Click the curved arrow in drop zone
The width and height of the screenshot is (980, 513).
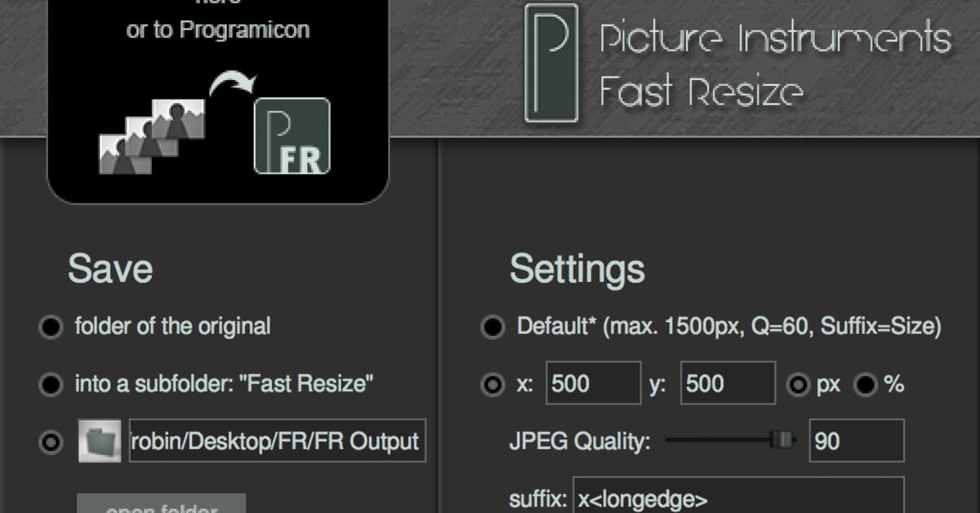pyautogui.click(x=232, y=84)
